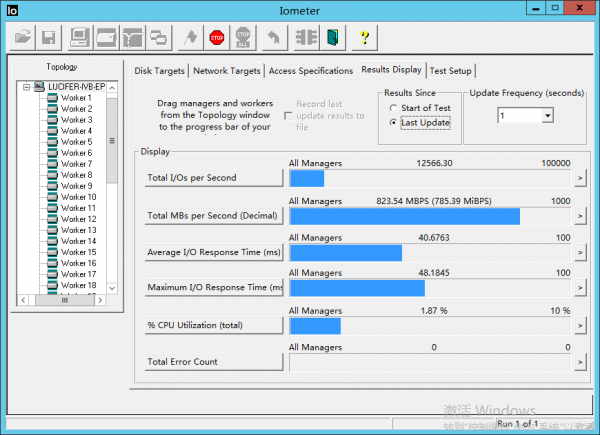Image resolution: width=600 pixels, height=435 pixels.
Task: Start a new disk worker
Action: pyautogui.click(x=106, y=37)
